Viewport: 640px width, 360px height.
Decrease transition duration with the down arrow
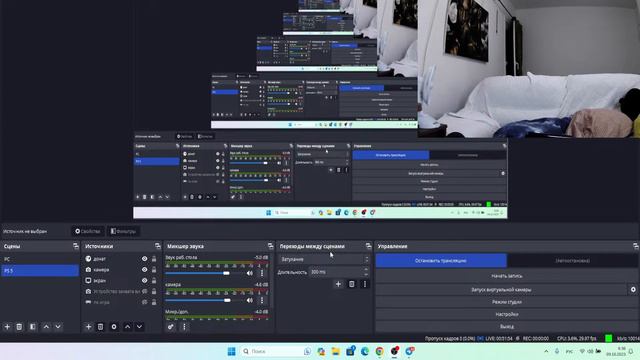(x=366, y=274)
